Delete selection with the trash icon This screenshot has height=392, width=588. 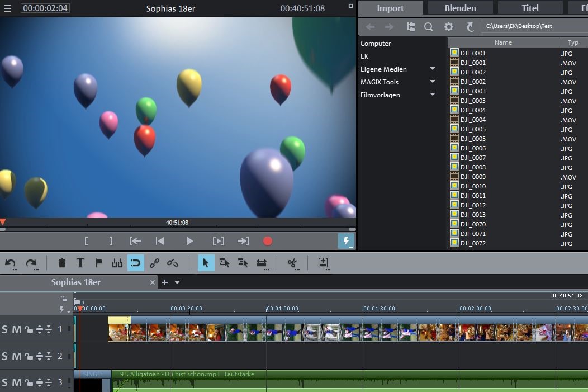pyautogui.click(x=62, y=263)
